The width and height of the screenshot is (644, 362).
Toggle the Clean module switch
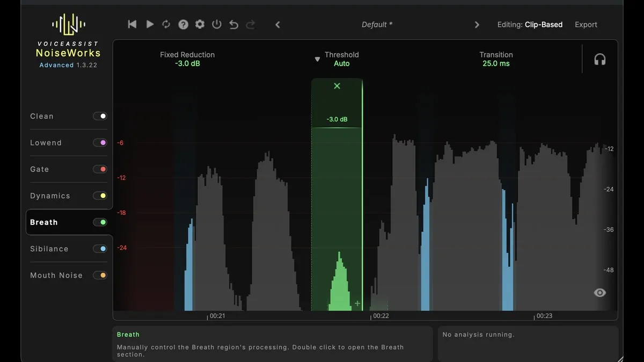pos(100,116)
